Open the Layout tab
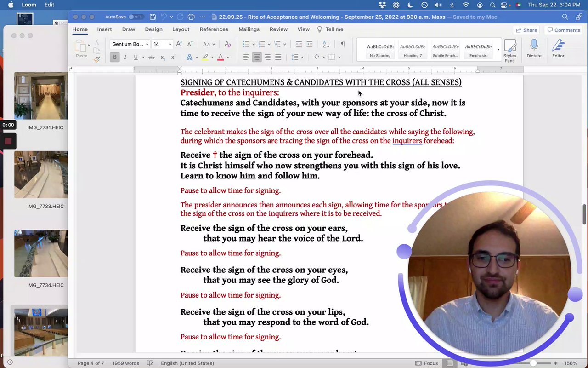This screenshot has width=588, height=368. (x=181, y=29)
